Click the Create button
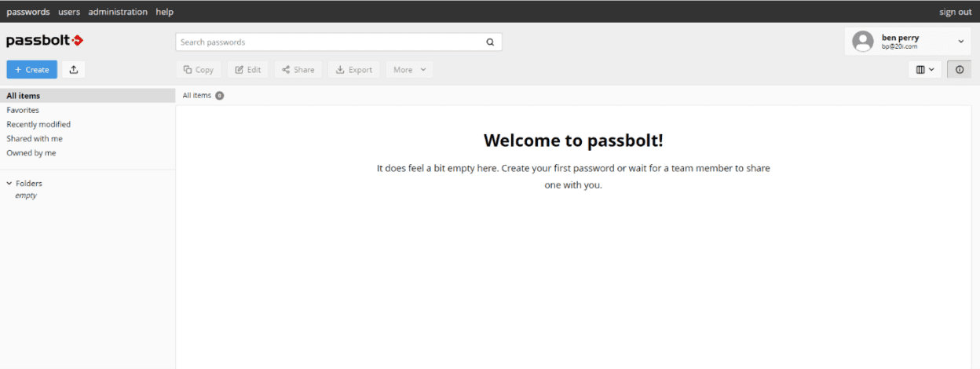This screenshot has width=980, height=369. 31,70
